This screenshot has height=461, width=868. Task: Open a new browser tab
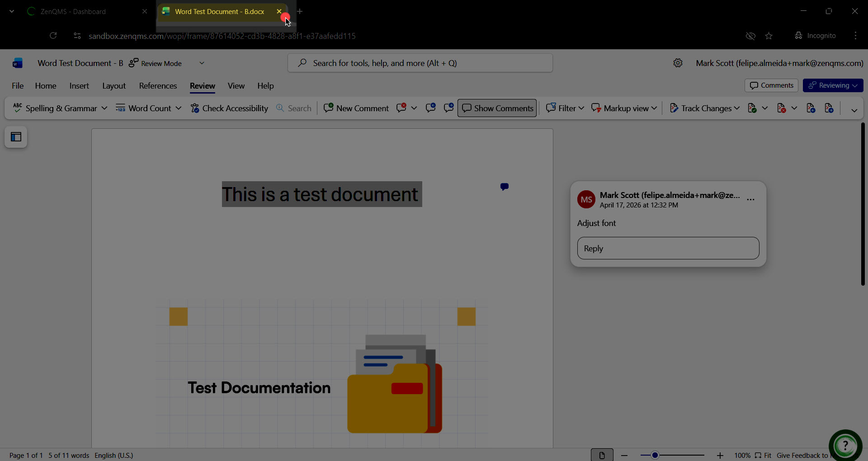[x=300, y=11]
